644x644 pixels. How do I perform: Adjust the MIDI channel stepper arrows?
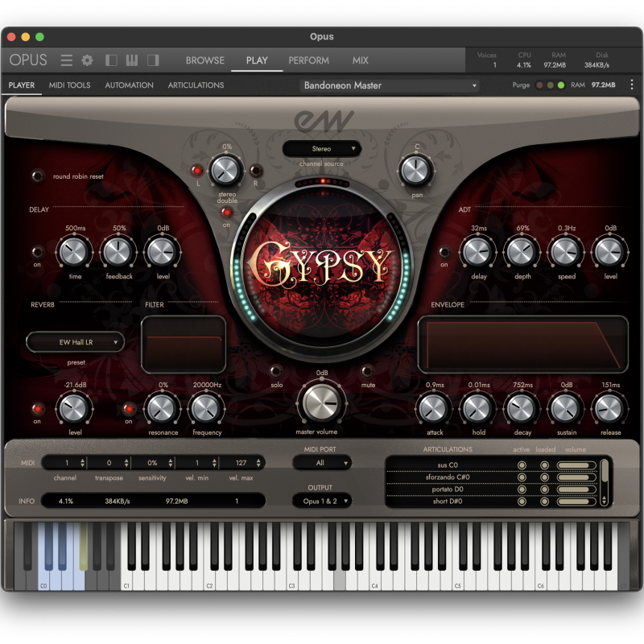click(x=83, y=463)
